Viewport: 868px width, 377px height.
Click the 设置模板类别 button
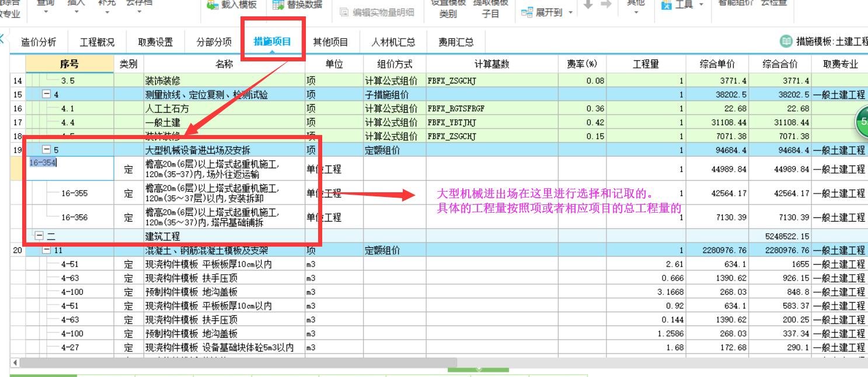448,8
